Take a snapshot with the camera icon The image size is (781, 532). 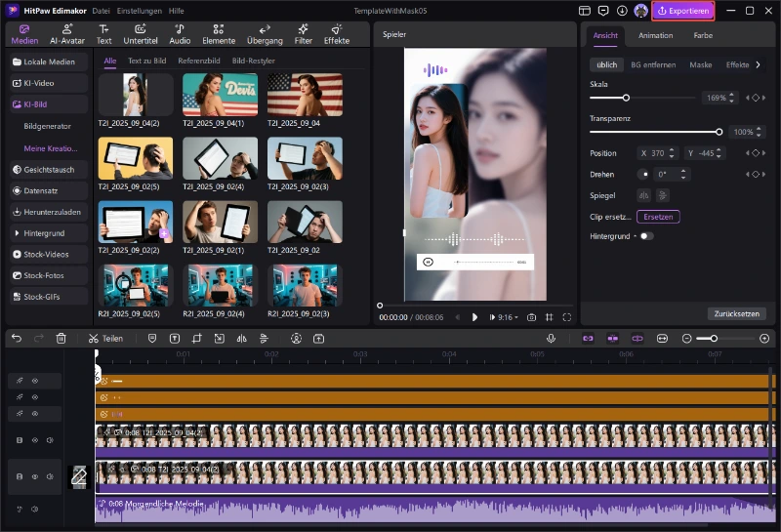click(x=531, y=317)
